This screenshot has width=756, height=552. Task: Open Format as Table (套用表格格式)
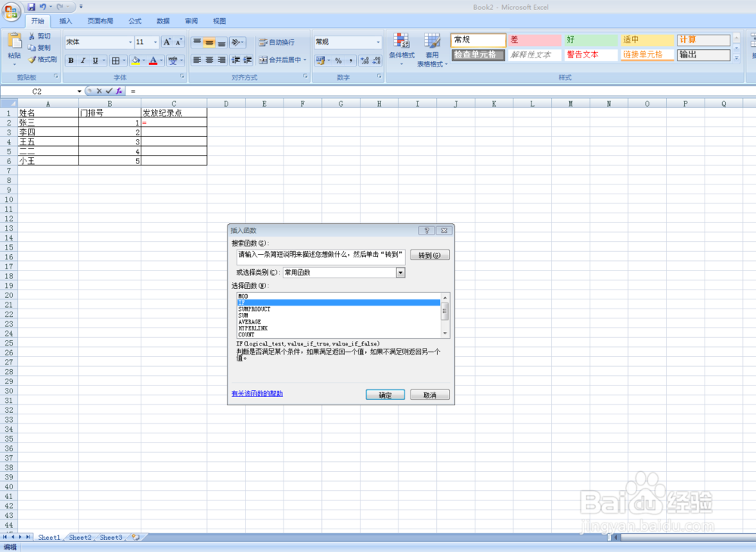432,50
